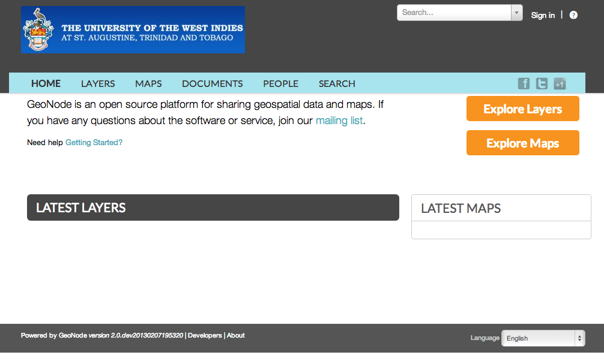Open the English language dropdown
604x364 pixels.
tap(543, 338)
